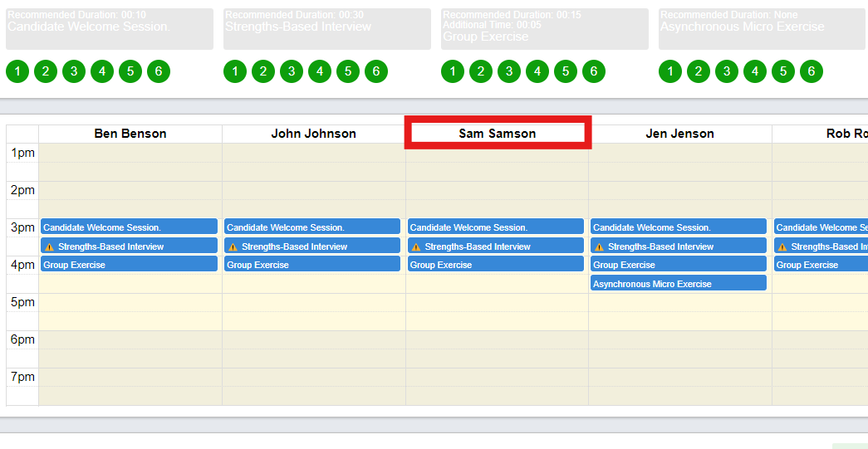Click circle 5 under Candidate Welcome Session
This screenshot has width=868, height=449.
click(130, 71)
